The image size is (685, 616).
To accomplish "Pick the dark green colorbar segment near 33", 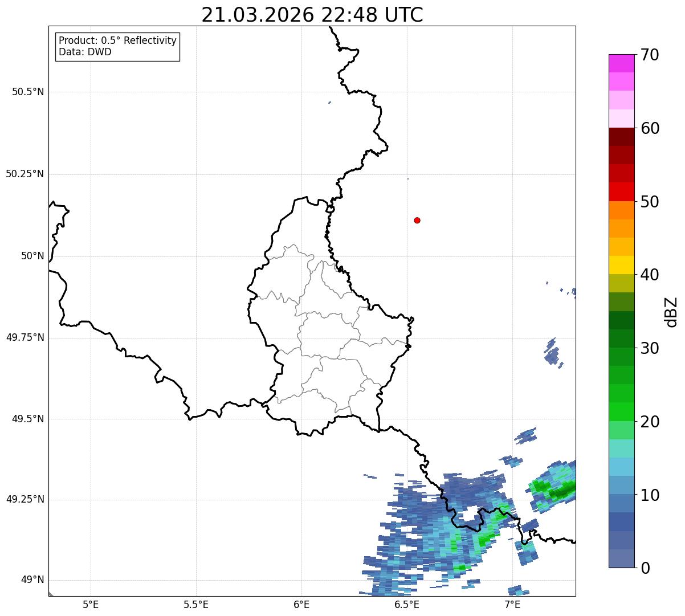I will [x=621, y=320].
